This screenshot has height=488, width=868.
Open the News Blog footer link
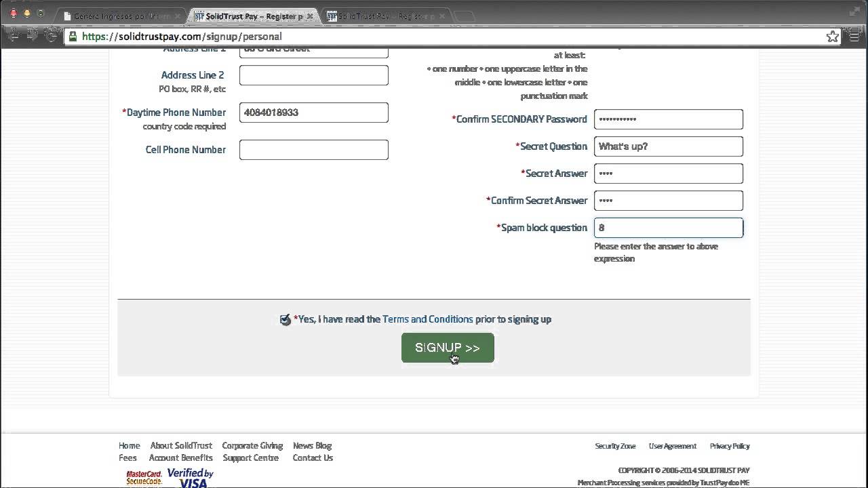coord(312,446)
